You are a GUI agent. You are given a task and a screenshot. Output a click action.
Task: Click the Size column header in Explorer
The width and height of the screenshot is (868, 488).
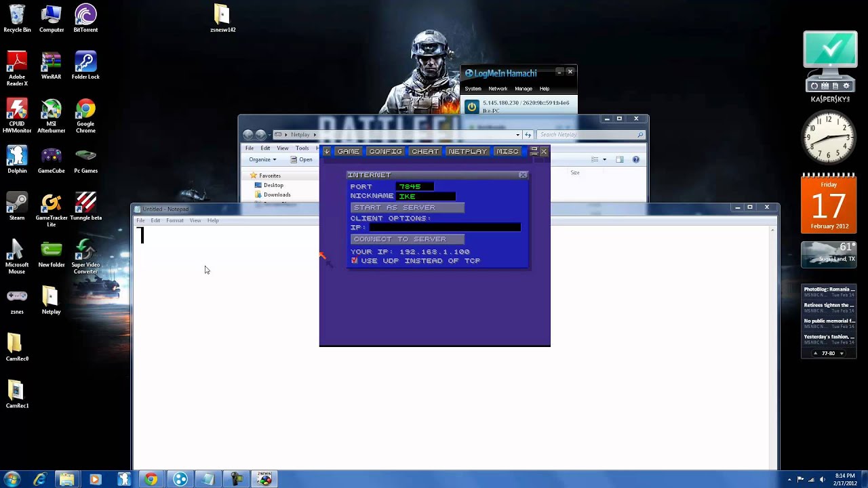(x=575, y=173)
